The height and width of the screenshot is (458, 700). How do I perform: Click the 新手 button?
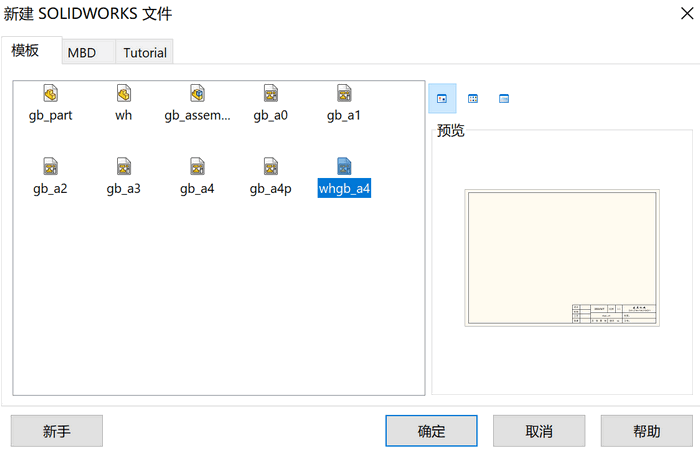pos(57,431)
